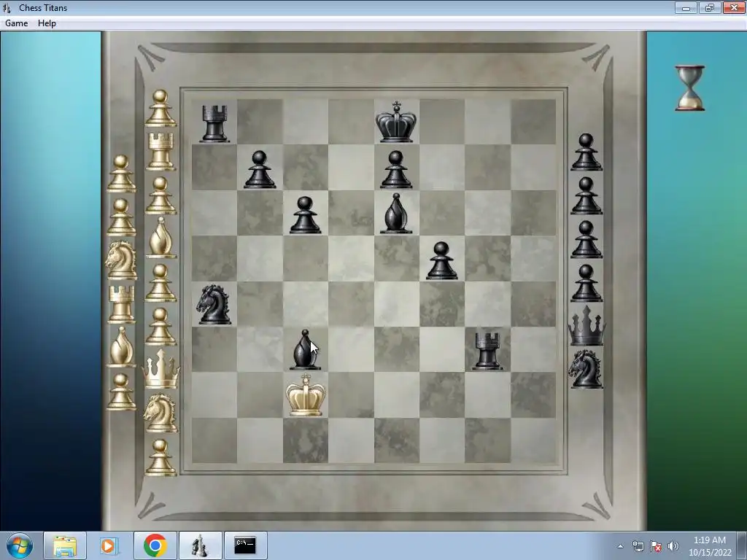Open Google Chrome from the taskbar
Viewport: 747px width, 560px height.
(x=155, y=545)
